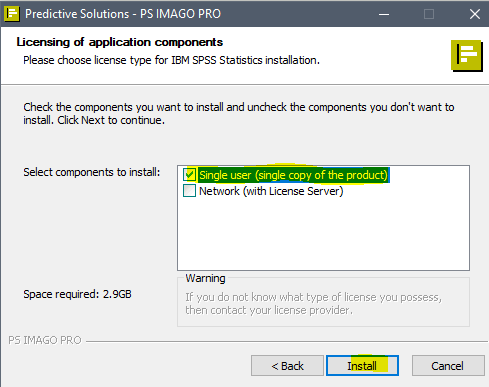Image resolution: width=489 pixels, height=387 pixels.
Task: Click the yellow PS IMAGO header logo
Action: pyautogui.click(x=467, y=55)
